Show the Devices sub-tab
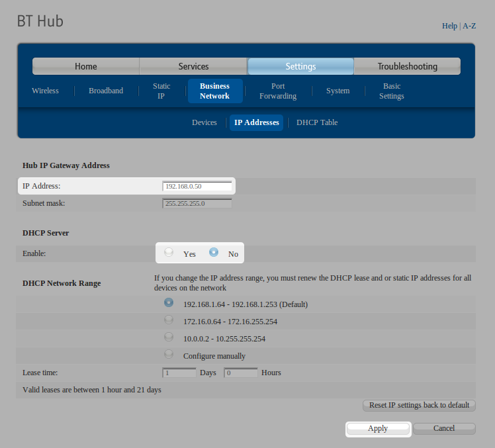The image size is (495, 448). tap(204, 122)
